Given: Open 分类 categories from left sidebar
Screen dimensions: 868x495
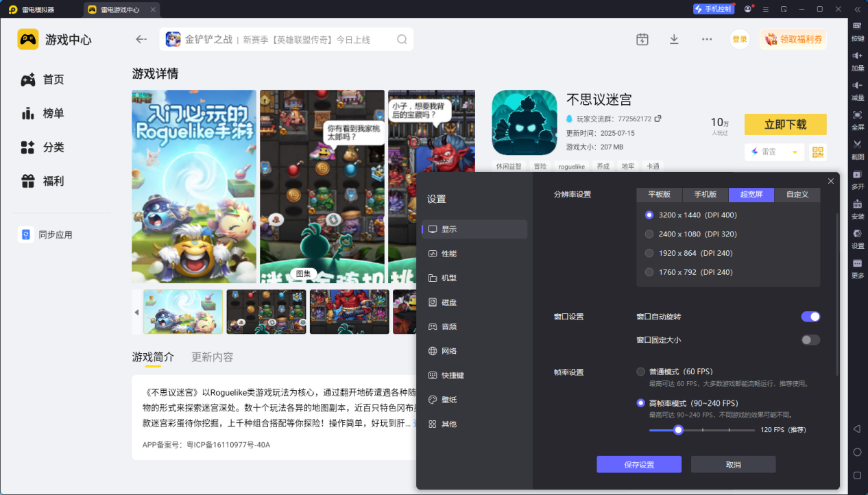Looking at the screenshot, I should pos(45,147).
